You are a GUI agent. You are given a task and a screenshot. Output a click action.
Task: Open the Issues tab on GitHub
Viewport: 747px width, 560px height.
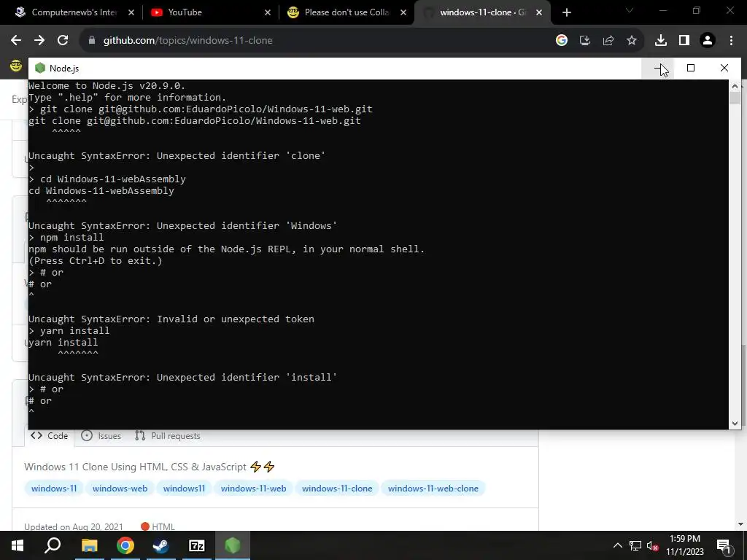(101, 436)
